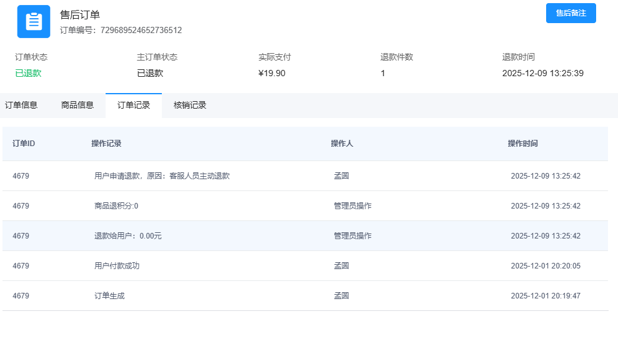Select the 退款给用户：0.00元 record row

click(x=128, y=236)
